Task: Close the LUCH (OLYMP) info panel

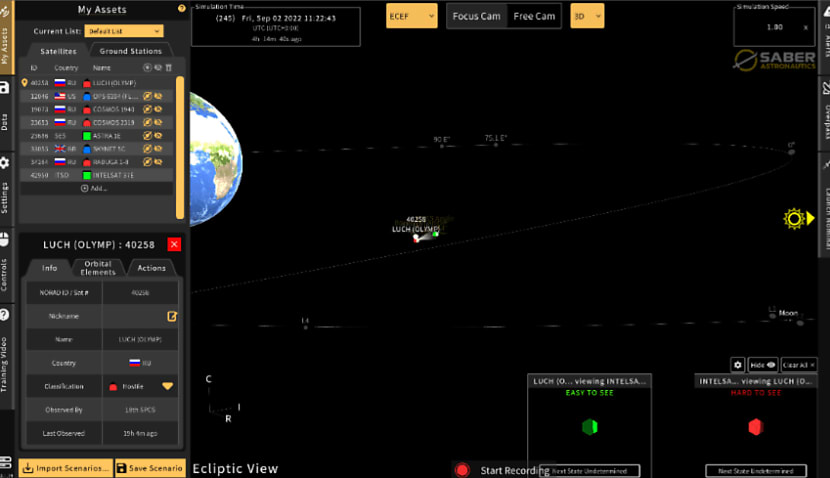Action: point(174,244)
